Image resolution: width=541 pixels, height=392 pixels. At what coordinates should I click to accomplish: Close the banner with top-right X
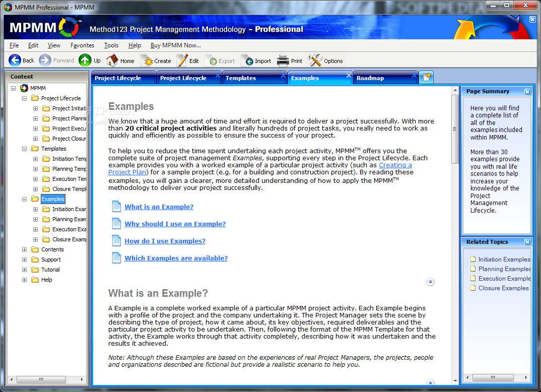[533, 19]
